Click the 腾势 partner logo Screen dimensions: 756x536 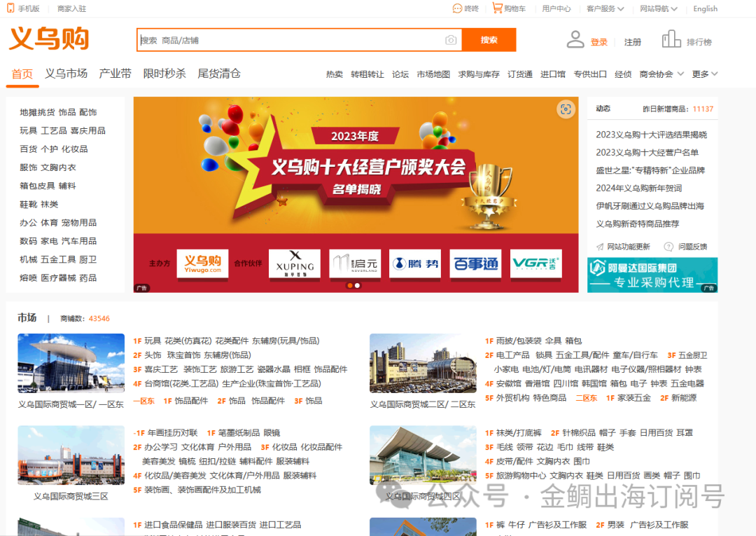pyautogui.click(x=415, y=264)
